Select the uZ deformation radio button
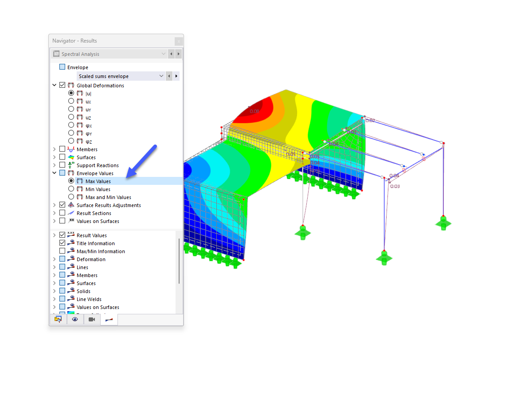The height and width of the screenshot is (399, 532). click(x=71, y=117)
